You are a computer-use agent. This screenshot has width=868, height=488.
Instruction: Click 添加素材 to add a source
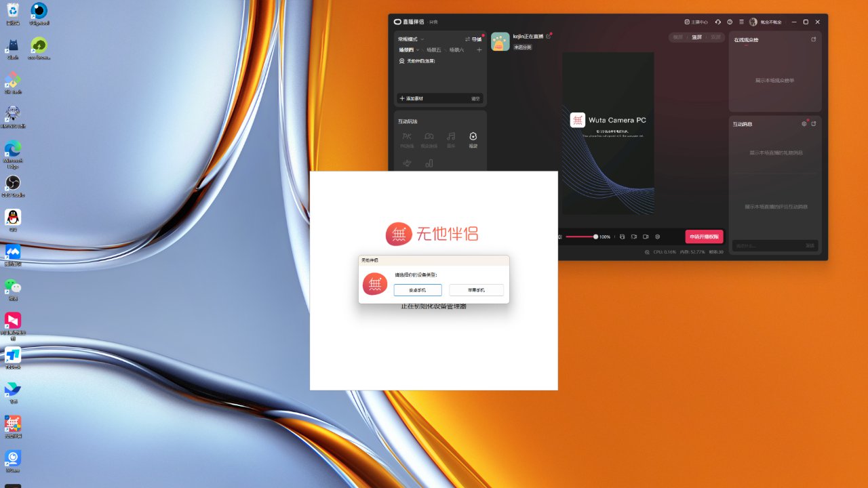pos(412,98)
